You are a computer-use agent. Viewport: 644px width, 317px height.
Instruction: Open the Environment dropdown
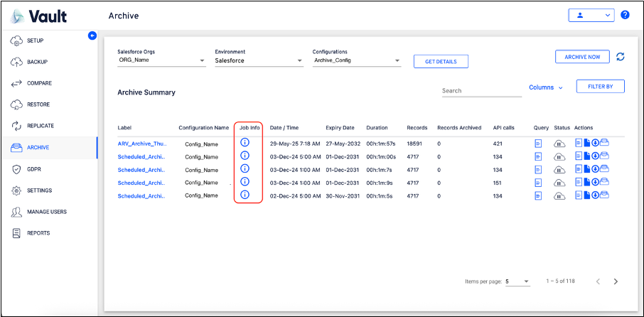[x=259, y=61]
